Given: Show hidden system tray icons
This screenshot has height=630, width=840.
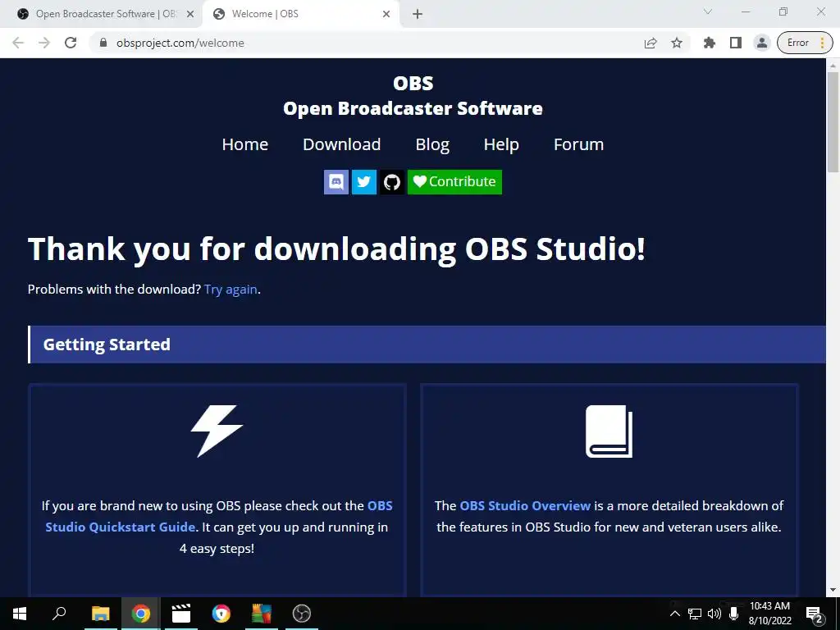Looking at the screenshot, I should pyautogui.click(x=675, y=614).
